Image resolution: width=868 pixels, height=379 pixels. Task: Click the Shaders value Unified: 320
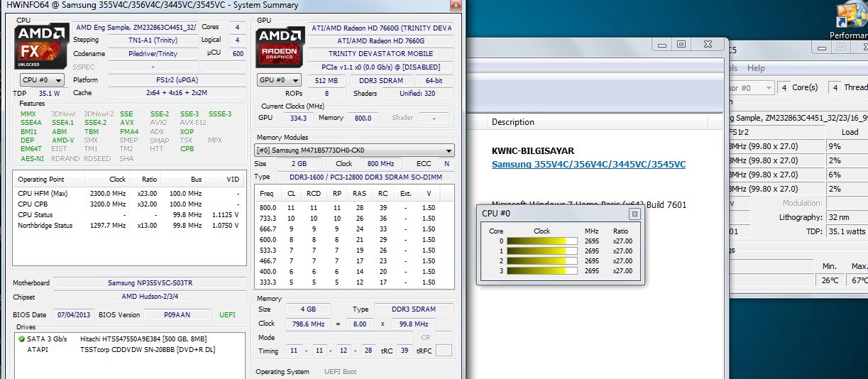[418, 93]
